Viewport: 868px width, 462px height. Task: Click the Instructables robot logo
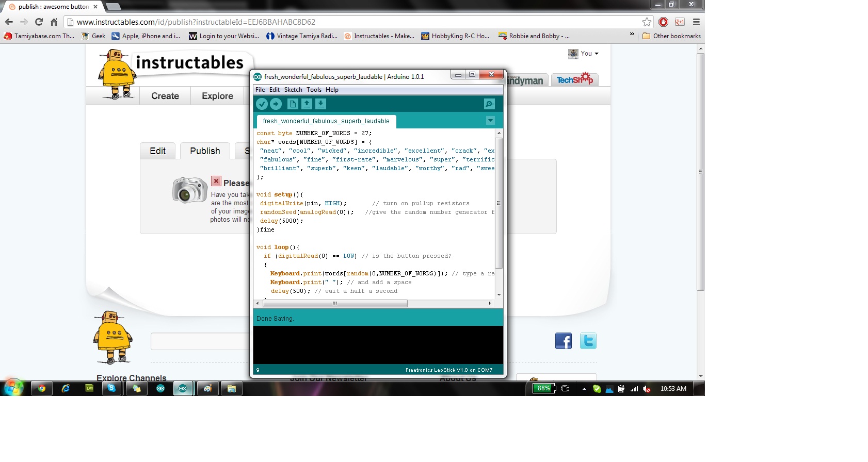click(x=118, y=74)
